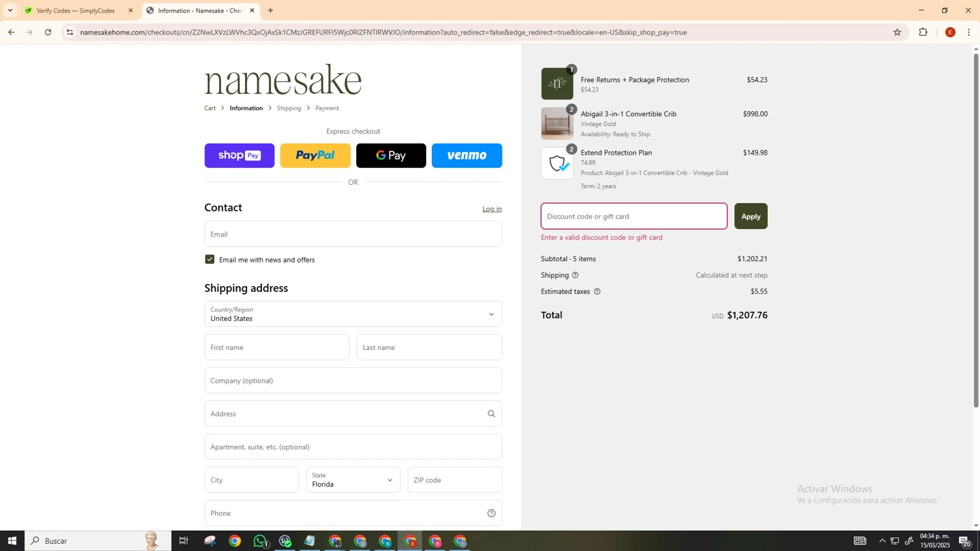Image resolution: width=980 pixels, height=551 pixels.
Task: Focus the ZIP code field
Action: point(455,480)
